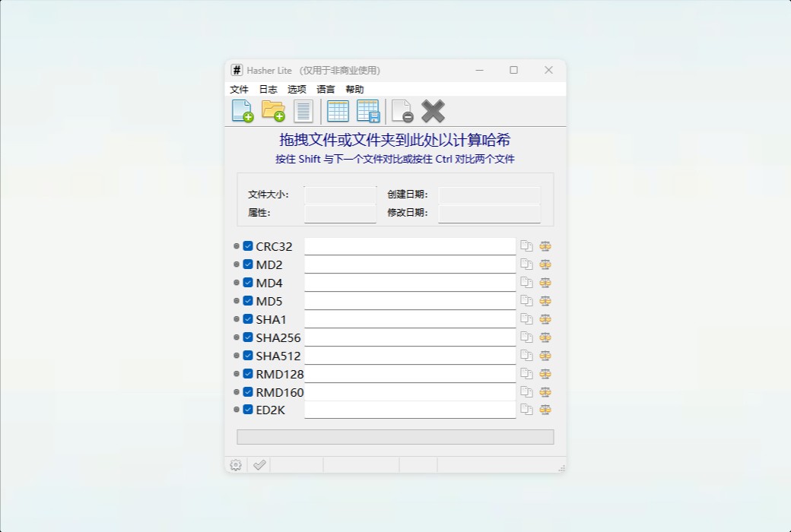Open the 日志 menu
The image size is (791, 532).
click(x=267, y=89)
